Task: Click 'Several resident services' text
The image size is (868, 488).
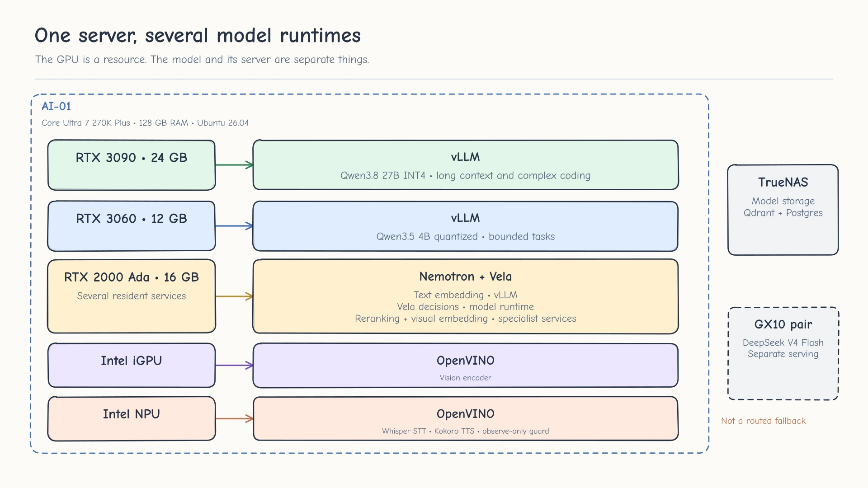Action: tap(132, 296)
